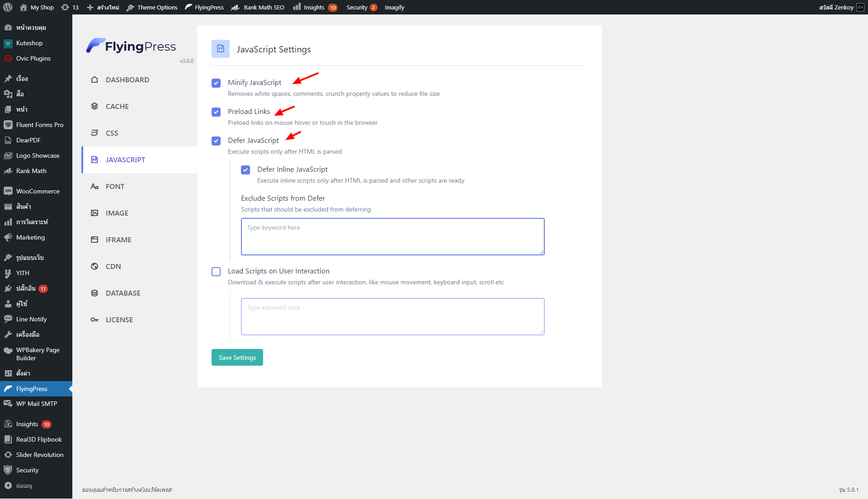Click the Database icon
Screen dimensions: 868x499
point(94,293)
